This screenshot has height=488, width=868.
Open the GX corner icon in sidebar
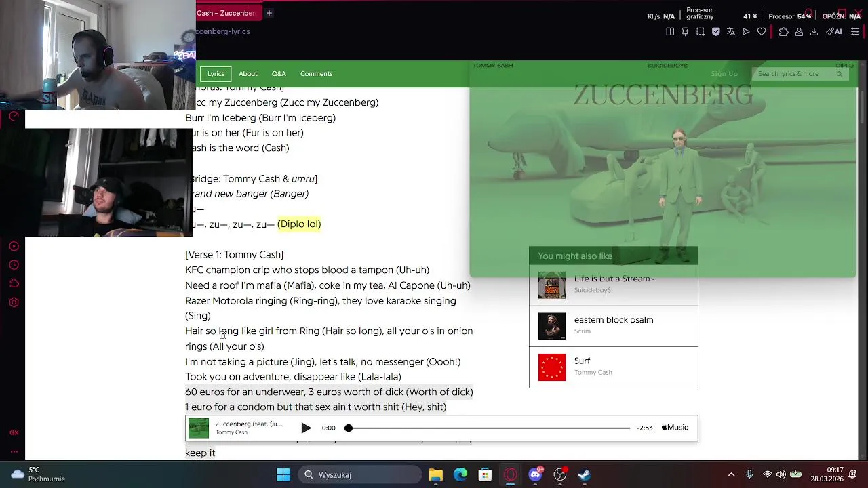(x=14, y=432)
